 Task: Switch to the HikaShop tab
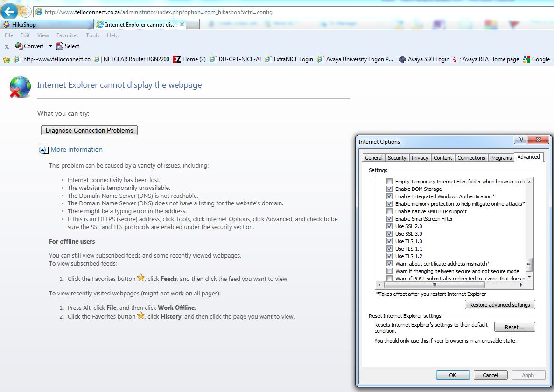click(x=47, y=24)
